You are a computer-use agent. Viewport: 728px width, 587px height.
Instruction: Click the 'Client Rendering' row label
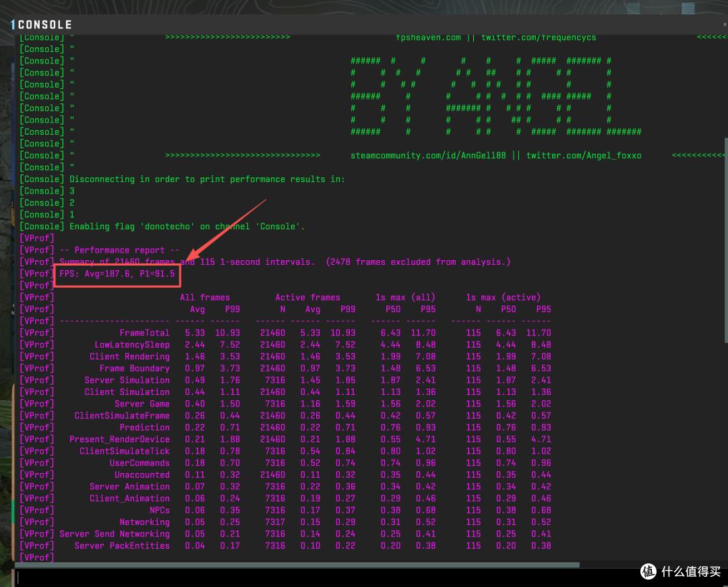click(129, 357)
